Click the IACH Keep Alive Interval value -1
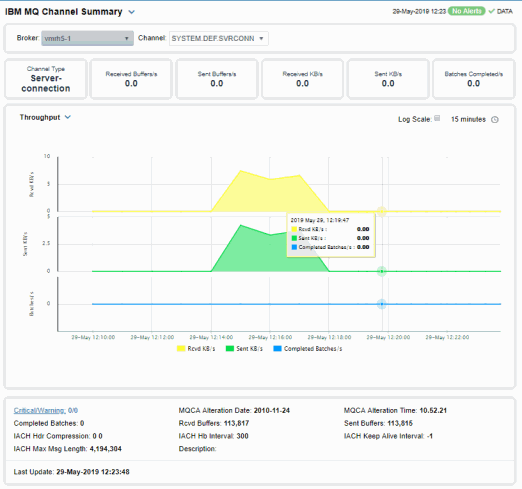The image size is (522, 489). tap(430, 436)
